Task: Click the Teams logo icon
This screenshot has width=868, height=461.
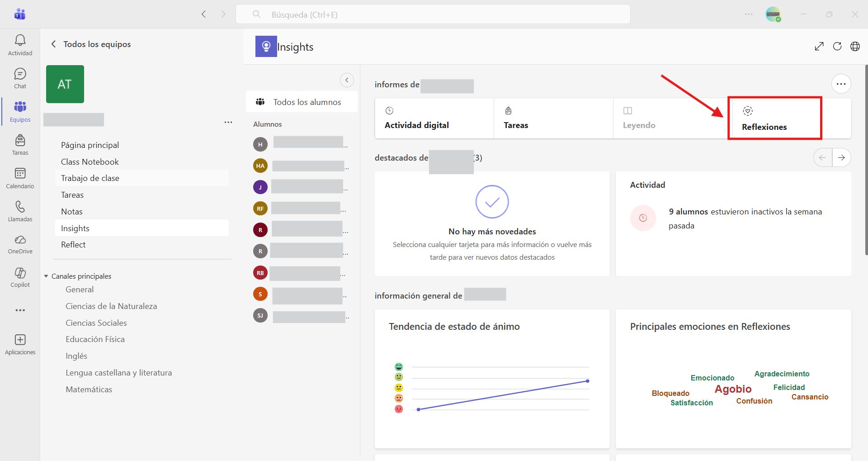Action: click(x=20, y=14)
